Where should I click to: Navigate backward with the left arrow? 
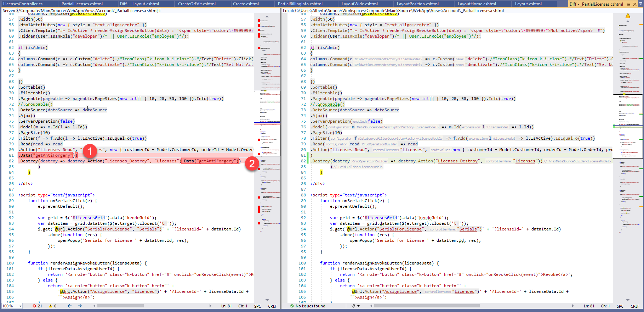click(x=70, y=306)
